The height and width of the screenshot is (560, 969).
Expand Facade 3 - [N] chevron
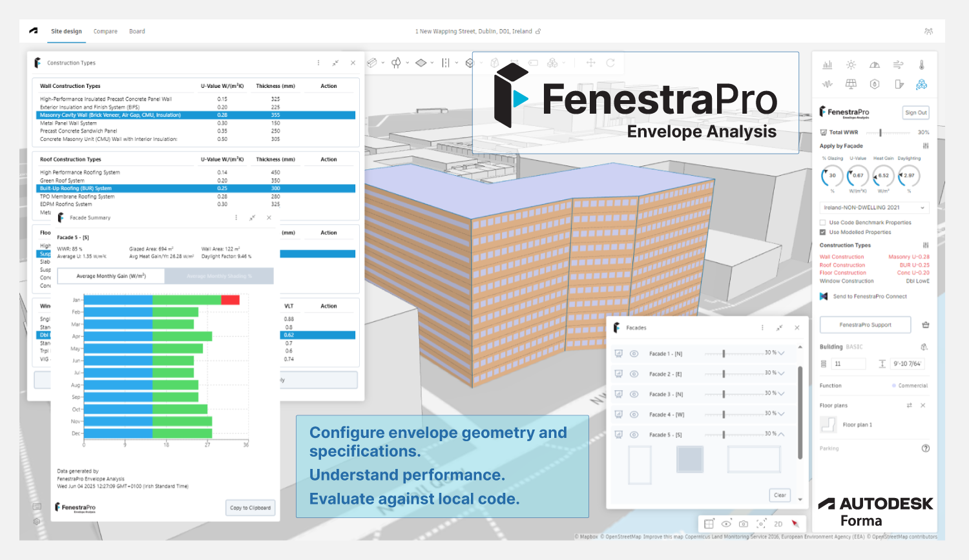pyautogui.click(x=782, y=393)
